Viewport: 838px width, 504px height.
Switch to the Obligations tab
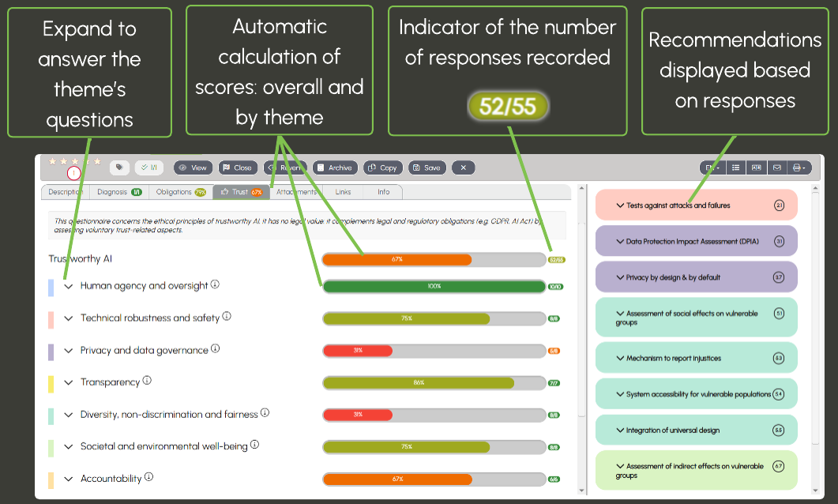pyautogui.click(x=181, y=192)
